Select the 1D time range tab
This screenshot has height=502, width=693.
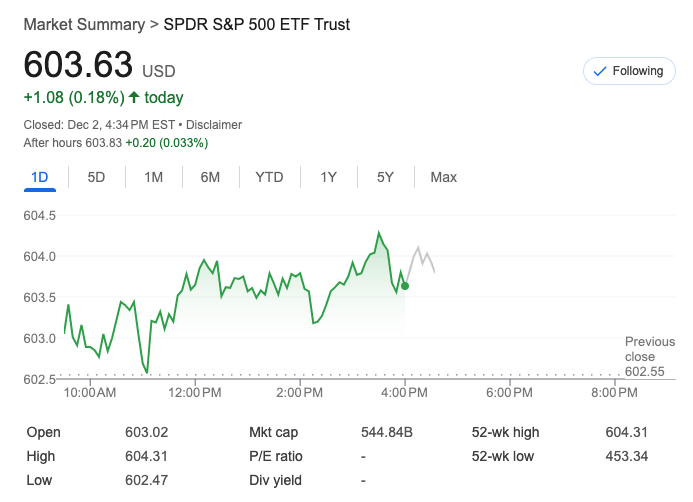(x=40, y=177)
